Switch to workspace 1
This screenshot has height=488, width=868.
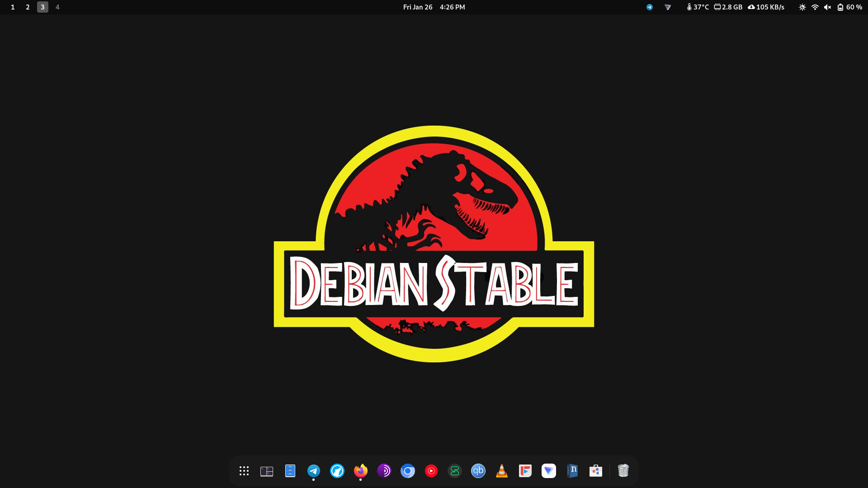13,7
